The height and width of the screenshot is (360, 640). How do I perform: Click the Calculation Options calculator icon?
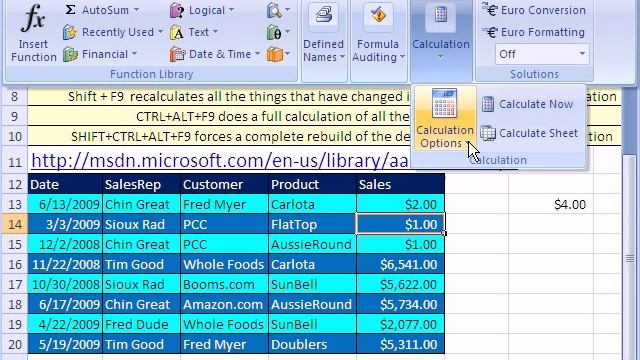pos(444,104)
